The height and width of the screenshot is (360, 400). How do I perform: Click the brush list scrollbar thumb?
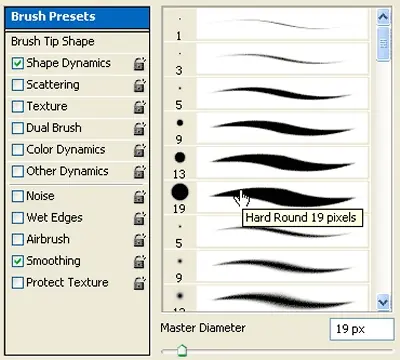(x=383, y=44)
